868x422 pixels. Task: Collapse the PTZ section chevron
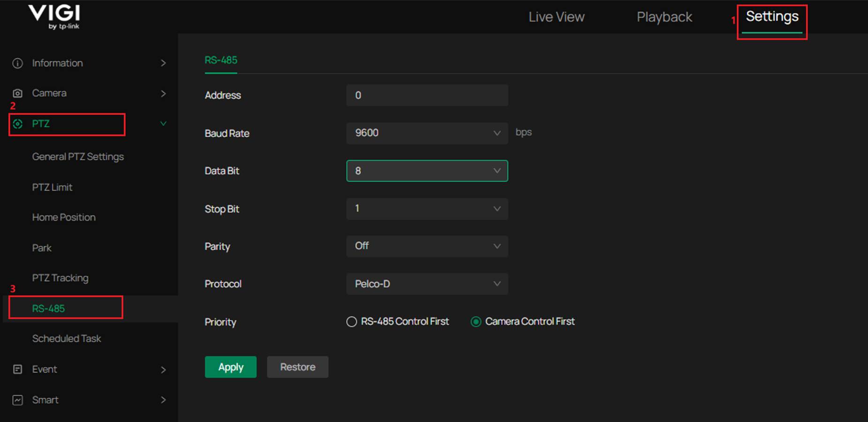[x=163, y=123]
